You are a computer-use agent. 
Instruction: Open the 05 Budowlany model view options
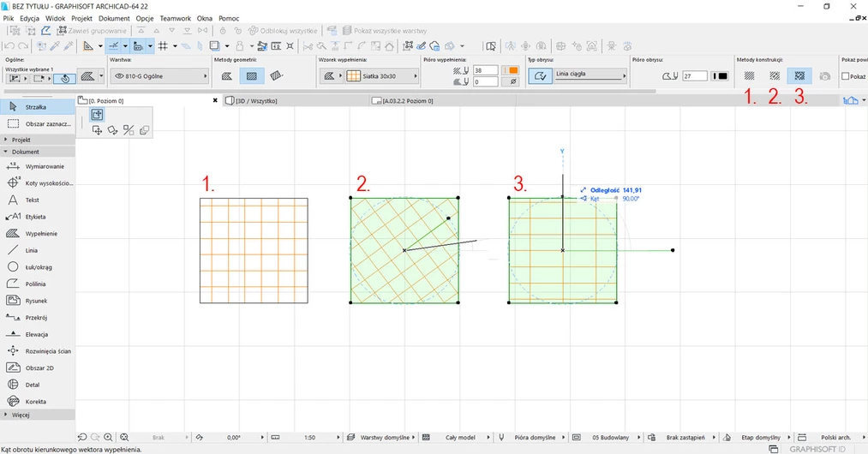[606, 438]
